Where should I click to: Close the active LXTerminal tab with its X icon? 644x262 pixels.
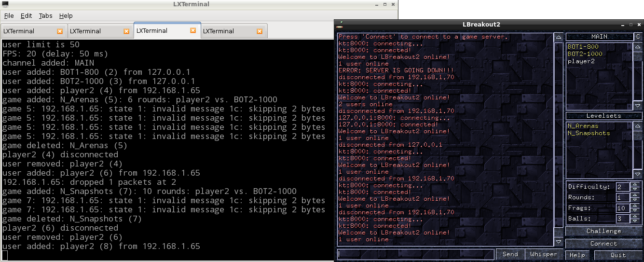click(193, 30)
